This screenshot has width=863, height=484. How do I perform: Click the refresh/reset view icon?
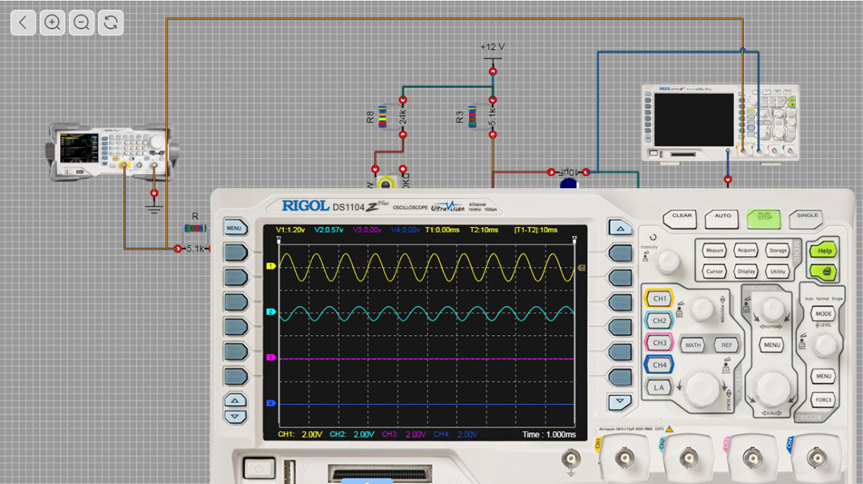(x=111, y=22)
